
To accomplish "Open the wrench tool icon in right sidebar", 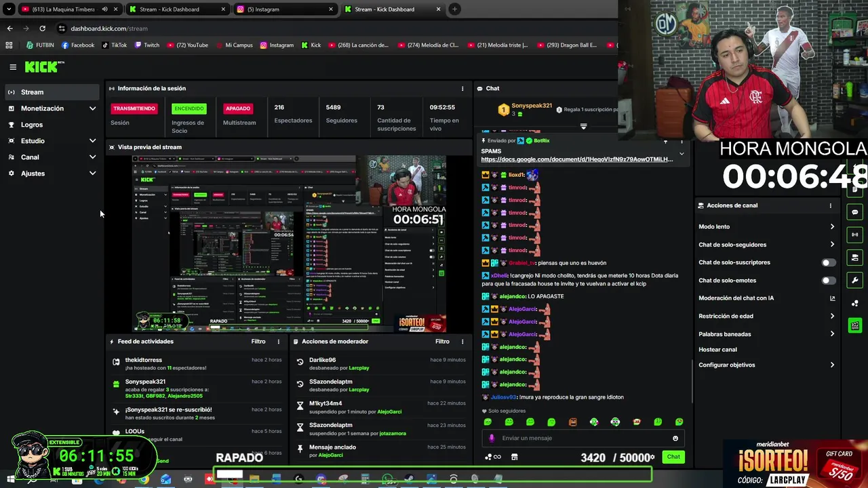I will point(855,281).
